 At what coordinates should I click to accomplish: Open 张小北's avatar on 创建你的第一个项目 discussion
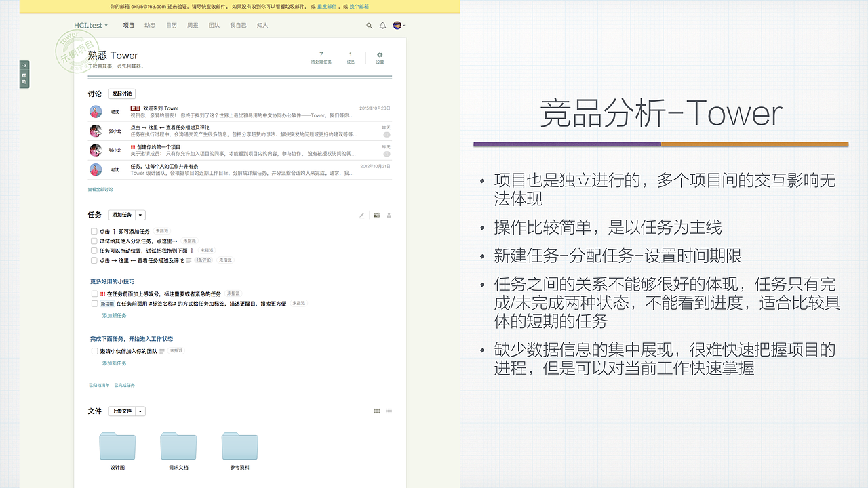point(96,150)
